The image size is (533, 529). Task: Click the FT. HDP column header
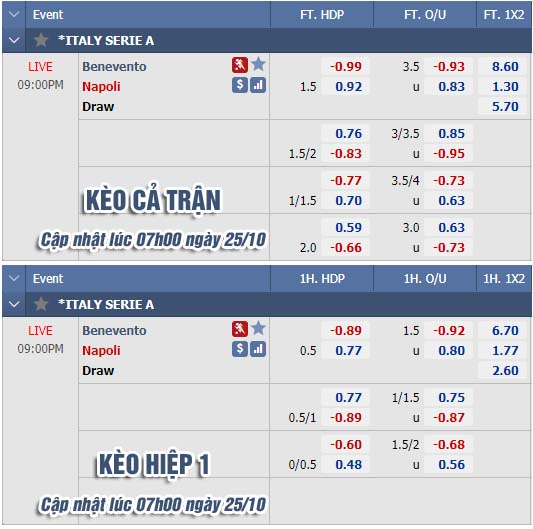click(322, 15)
